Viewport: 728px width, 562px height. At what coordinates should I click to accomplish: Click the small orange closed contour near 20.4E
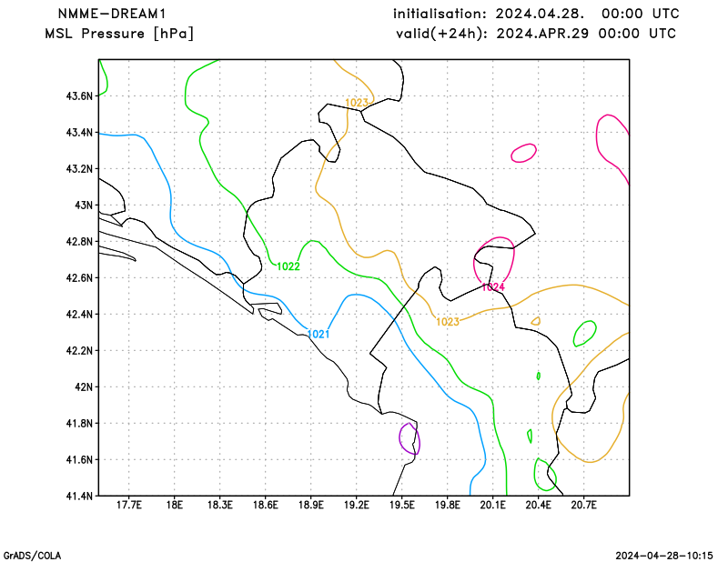pos(536,321)
